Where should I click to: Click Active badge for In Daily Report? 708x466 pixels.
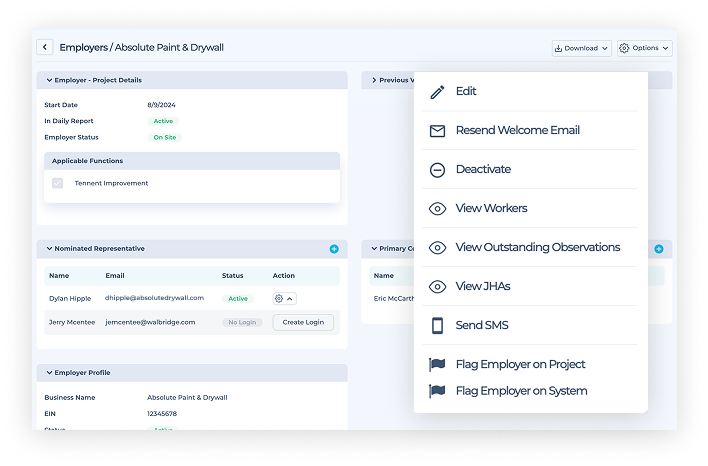163,121
